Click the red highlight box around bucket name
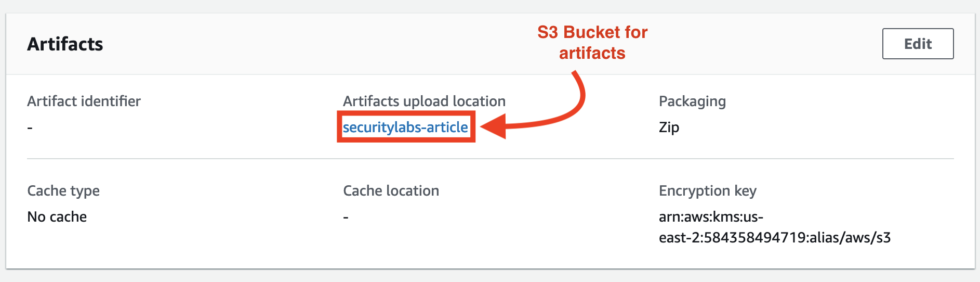Image resolution: width=980 pixels, height=282 pixels. (406, 126)
